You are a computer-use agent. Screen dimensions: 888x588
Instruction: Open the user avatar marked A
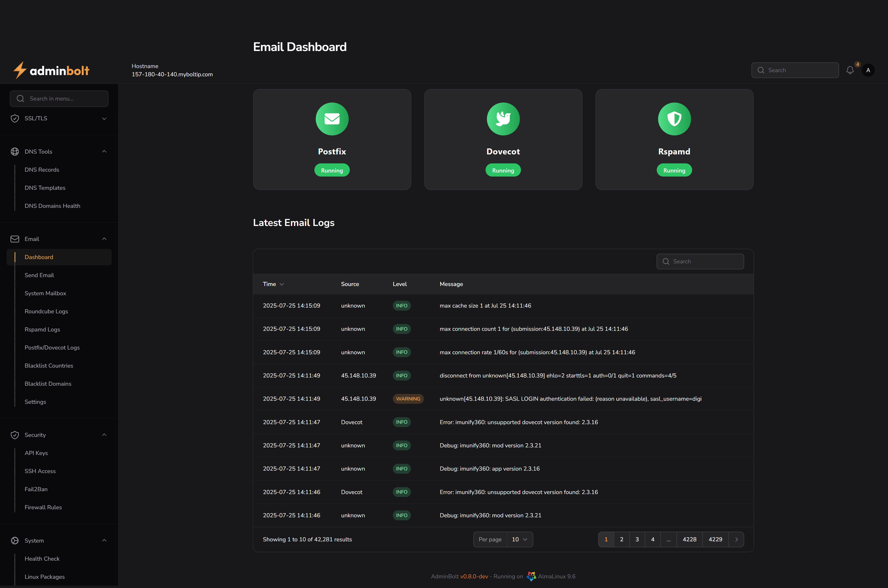coord(868,70)
